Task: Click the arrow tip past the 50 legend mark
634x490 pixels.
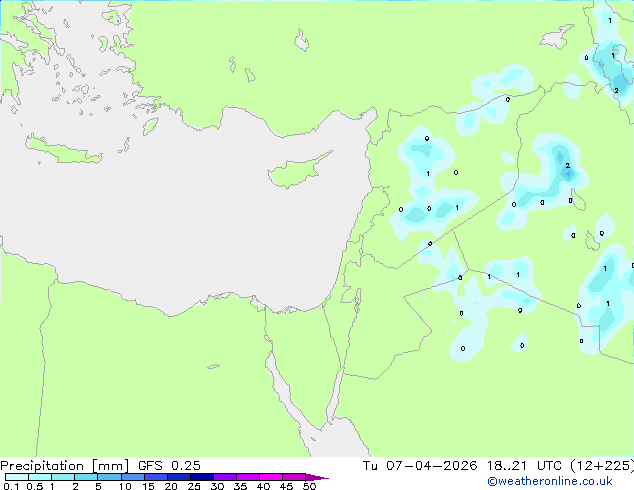Action: coord(317,477)
